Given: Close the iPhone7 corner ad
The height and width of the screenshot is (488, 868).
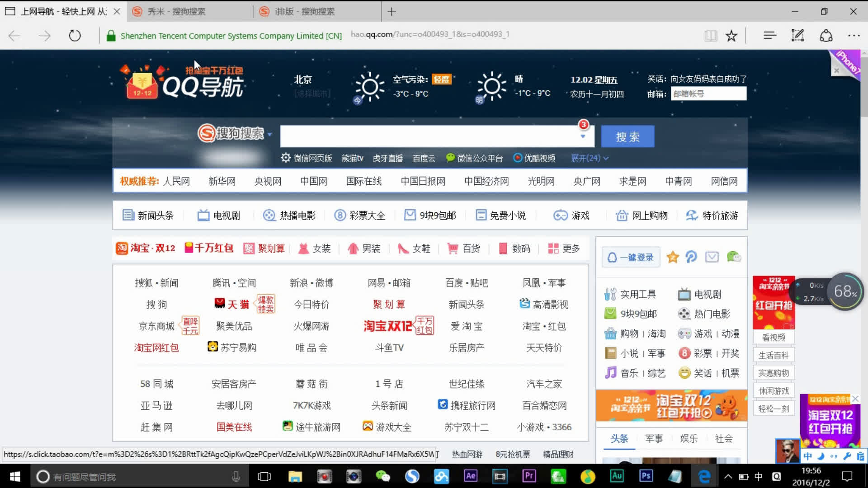Looking at the screenshot, I should (x=836, y=70).
